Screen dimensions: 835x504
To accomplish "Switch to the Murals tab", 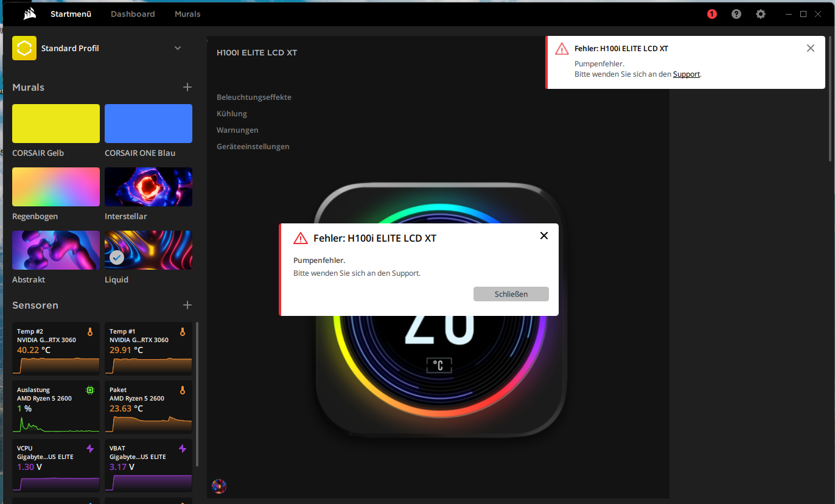I will click(187, 13).
